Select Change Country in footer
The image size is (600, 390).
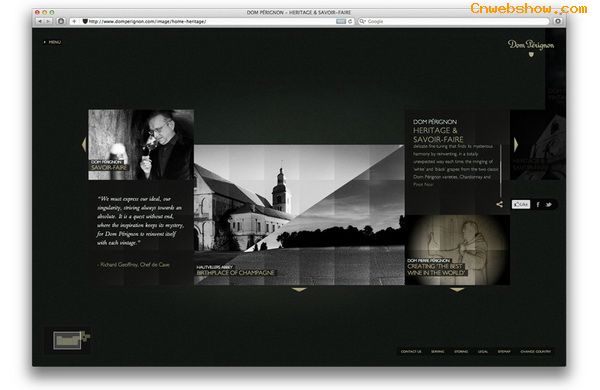point(535,351)
